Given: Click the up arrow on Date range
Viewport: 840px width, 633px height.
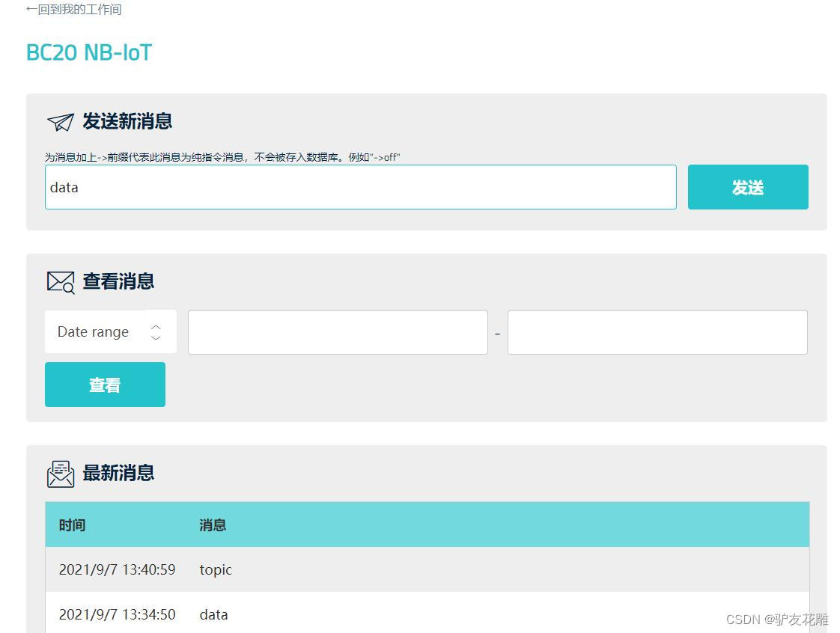Looking at the screenshot, I should tap(155, 327).
